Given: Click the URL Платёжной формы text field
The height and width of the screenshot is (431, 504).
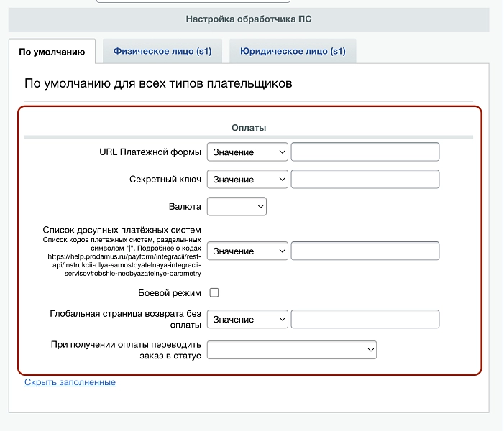Looking at the screenshot, I should [x=365, y=152].
